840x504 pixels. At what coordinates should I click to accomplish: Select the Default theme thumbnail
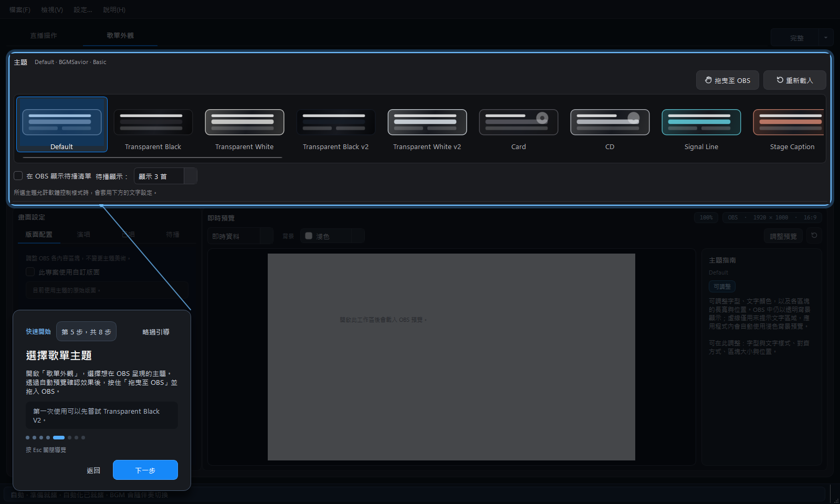(x=62, y=124)
